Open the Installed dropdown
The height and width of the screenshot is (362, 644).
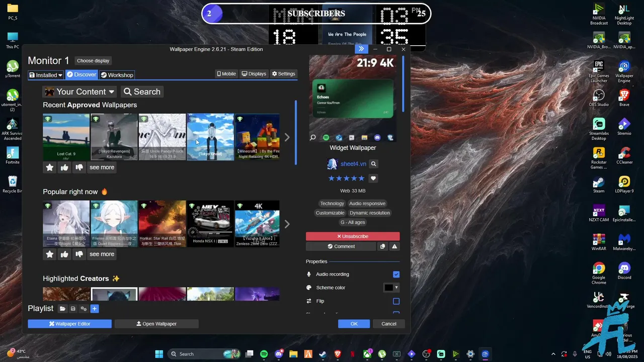(46, 75)
